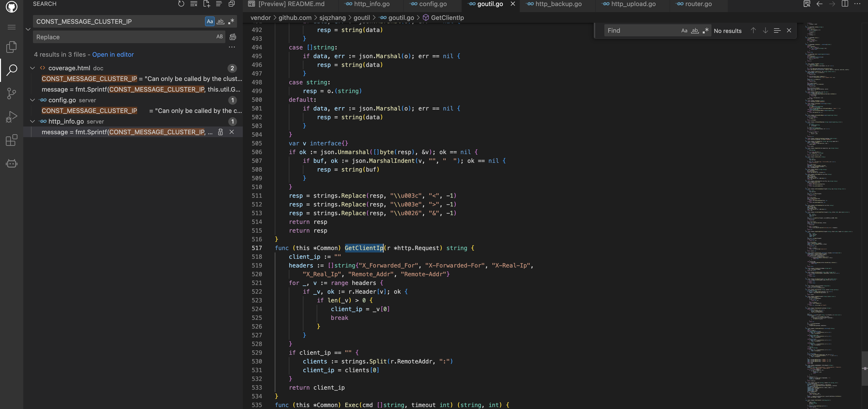Click the Open in editor link

(113, 55)
